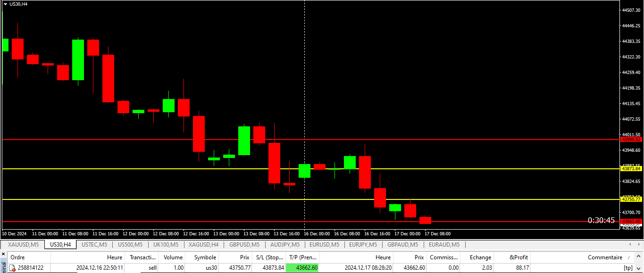Click the volume cell 1.00
The height and width of the screenshot is (273, 644).
click(177, 268)
